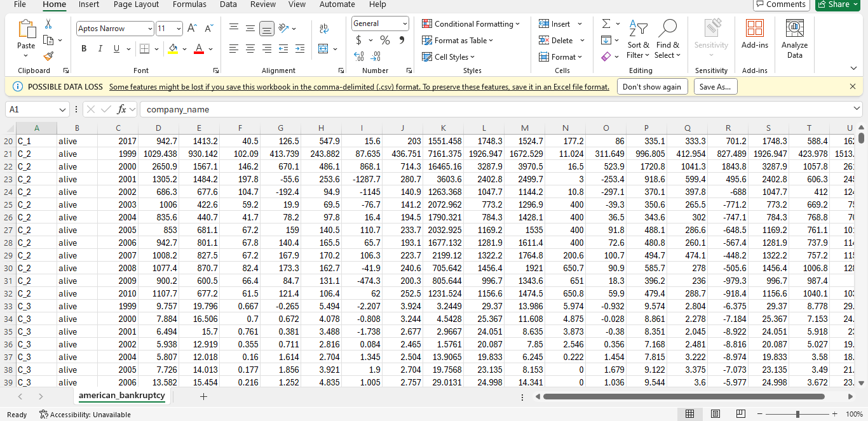The height and width of the screenshot is (421, 868).
Task: Click the AutoSum sigma icon
Action: click(606, 23)
